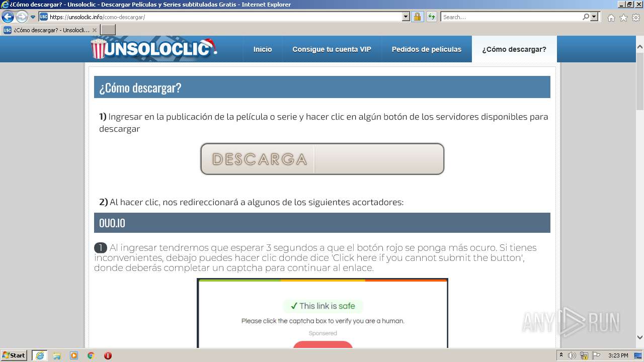Click the magnifier search icon
The image size is (644, 362).
coord(586,17)
